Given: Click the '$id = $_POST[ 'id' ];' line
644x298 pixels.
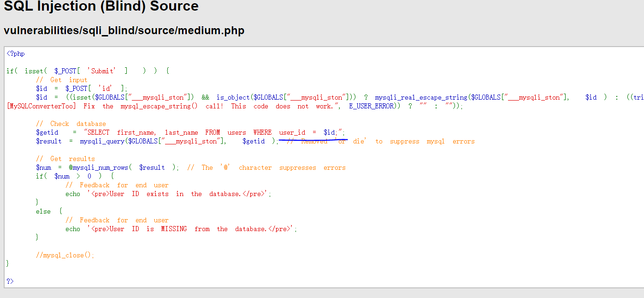Looking at the screenshot, I should tap(82, 89).
